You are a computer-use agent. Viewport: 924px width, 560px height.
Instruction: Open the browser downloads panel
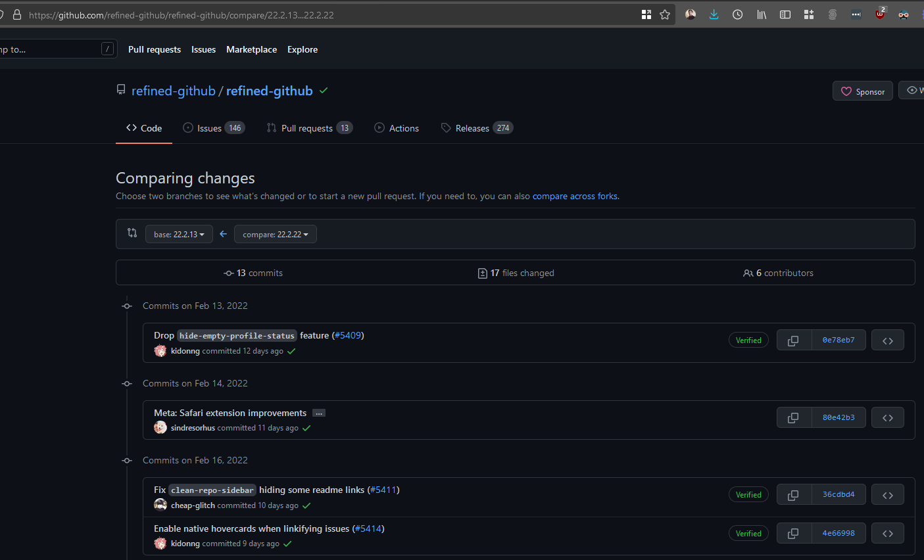click(714, 14)
